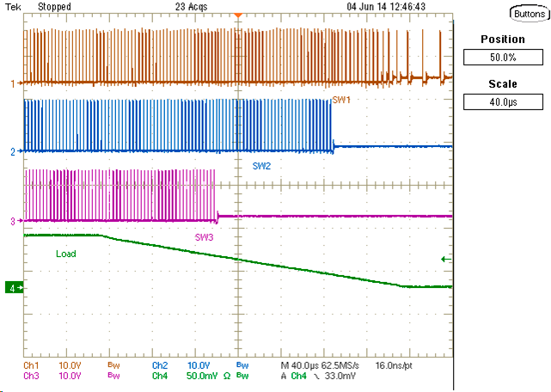Select the SW3 waveform label
Screen dimensions: 551x392
pyautogui.click(x=205, y=236)
